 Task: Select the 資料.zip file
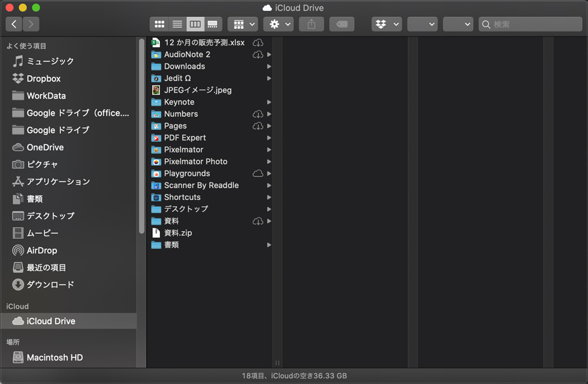pos(178,232)
